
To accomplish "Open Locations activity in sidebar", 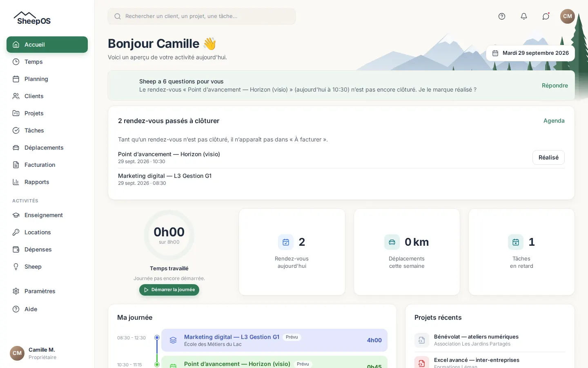I will click(47, 232).
